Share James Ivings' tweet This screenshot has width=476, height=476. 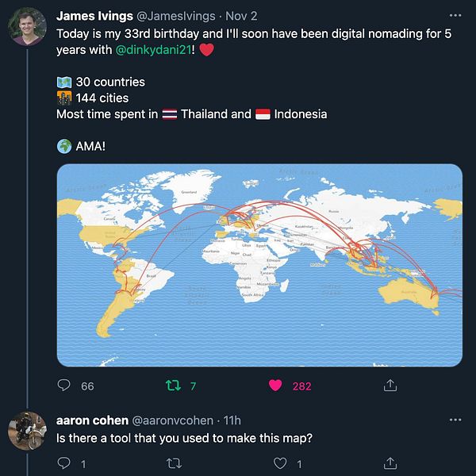[x=390, y=386]
